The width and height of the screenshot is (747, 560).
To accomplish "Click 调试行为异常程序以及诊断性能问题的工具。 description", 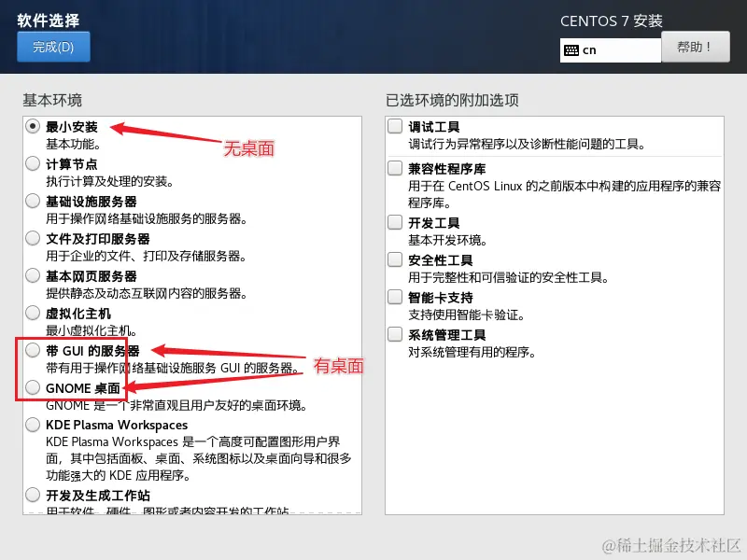I will pyautogui.click(x=527, y=144).
